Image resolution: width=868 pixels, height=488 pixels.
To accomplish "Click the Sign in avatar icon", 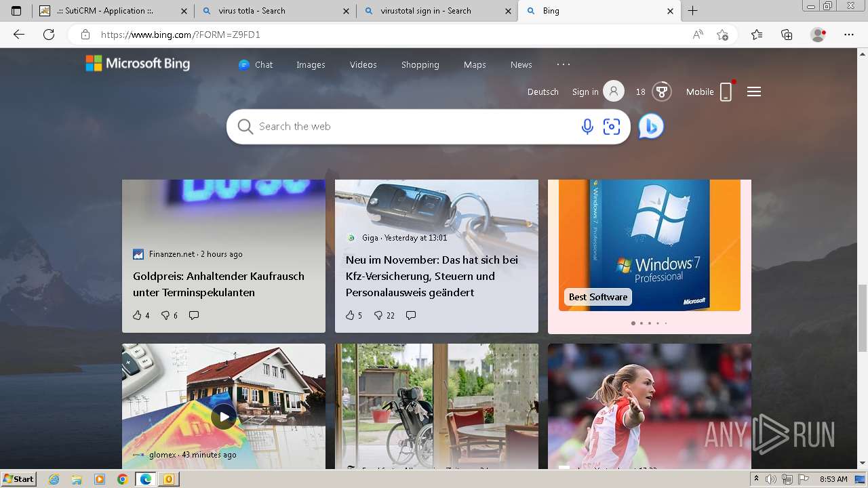I will tap(614, 91).
